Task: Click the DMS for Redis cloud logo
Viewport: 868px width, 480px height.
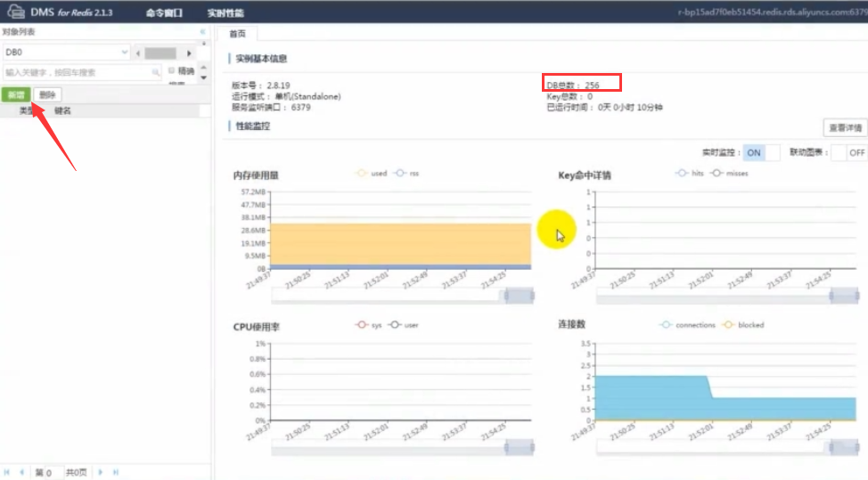Action: click(15, 12)
